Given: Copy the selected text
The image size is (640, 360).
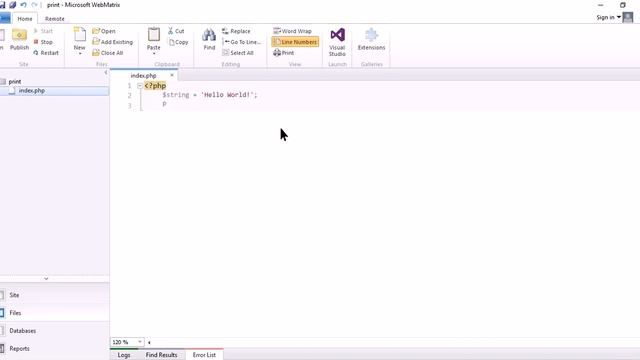Looking at the screenshot, I should (178, 42).
